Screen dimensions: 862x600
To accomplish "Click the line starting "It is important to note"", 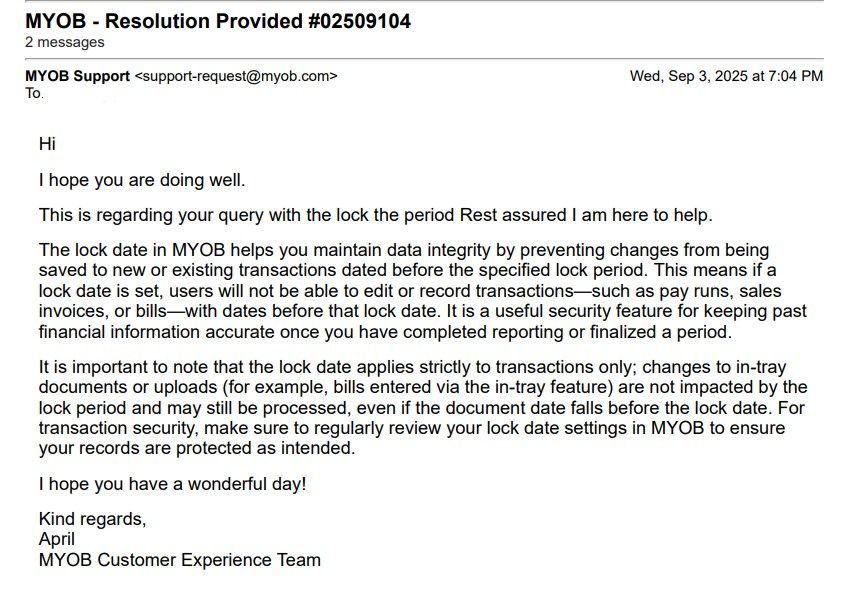I will [x=408, y=367].
